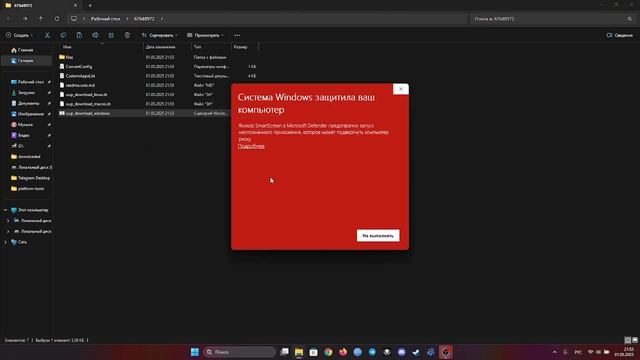
Task: Open File Explorer from taskbar
Action: [x=299, y=352]
